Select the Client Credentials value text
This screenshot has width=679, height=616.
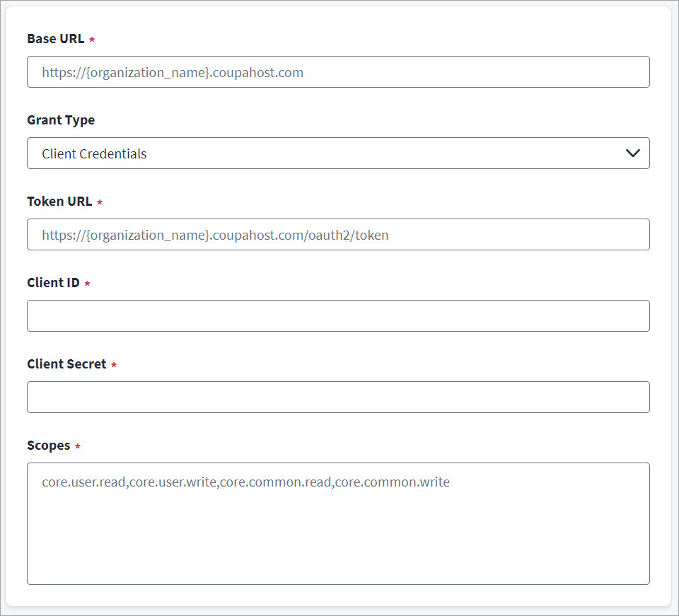[94, 153]
